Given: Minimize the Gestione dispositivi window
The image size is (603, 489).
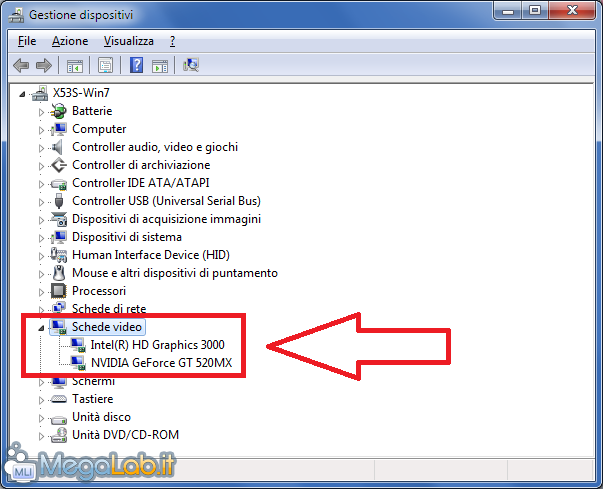Looking at the screenshot, I should click(x=508, y=11).
